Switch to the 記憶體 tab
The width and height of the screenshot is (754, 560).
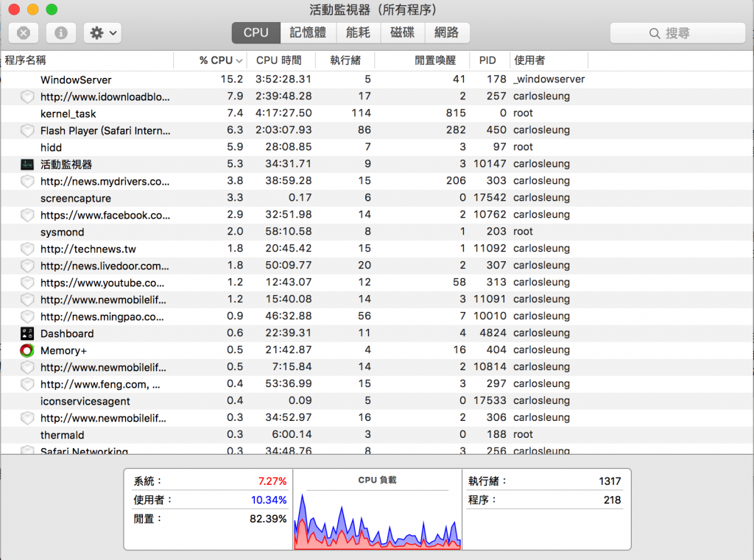pos(308,32)
